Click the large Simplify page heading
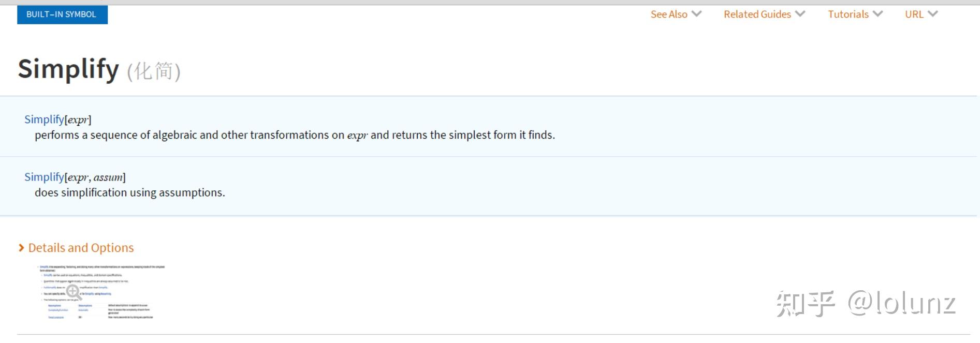Screen dimensions: 980x343 68,69
